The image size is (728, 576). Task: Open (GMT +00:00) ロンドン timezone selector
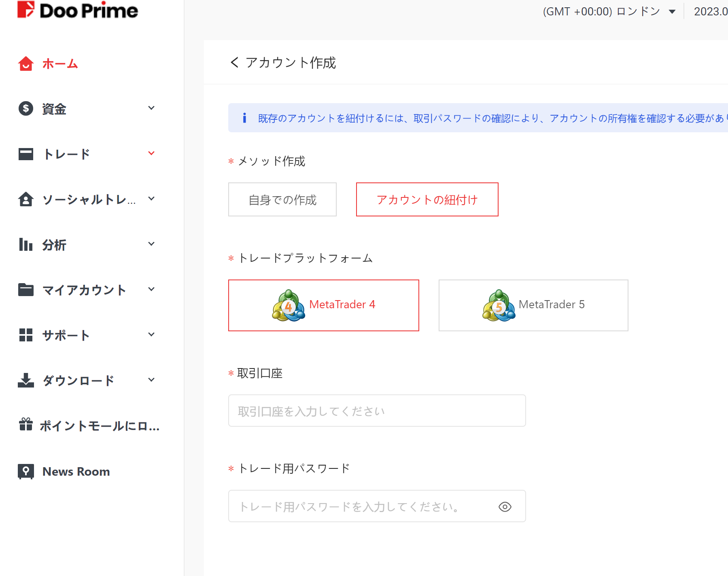coord(609,11)
